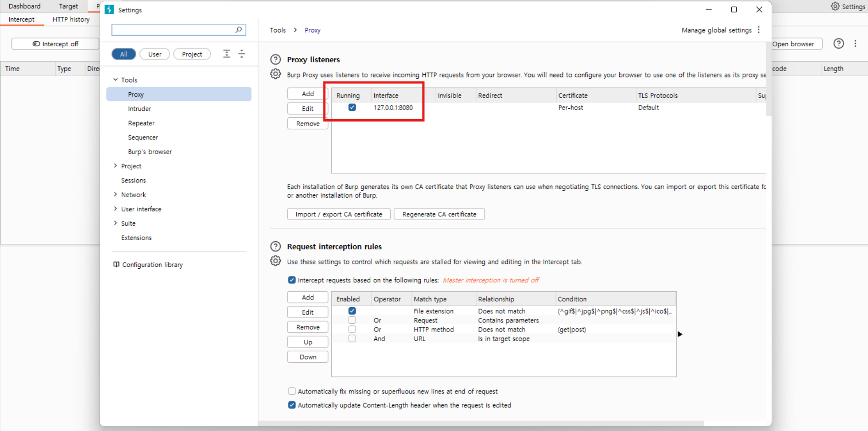868x431 pixels.
Task: Click Regenerate CA certificate
Action: (x=440, y=214)
